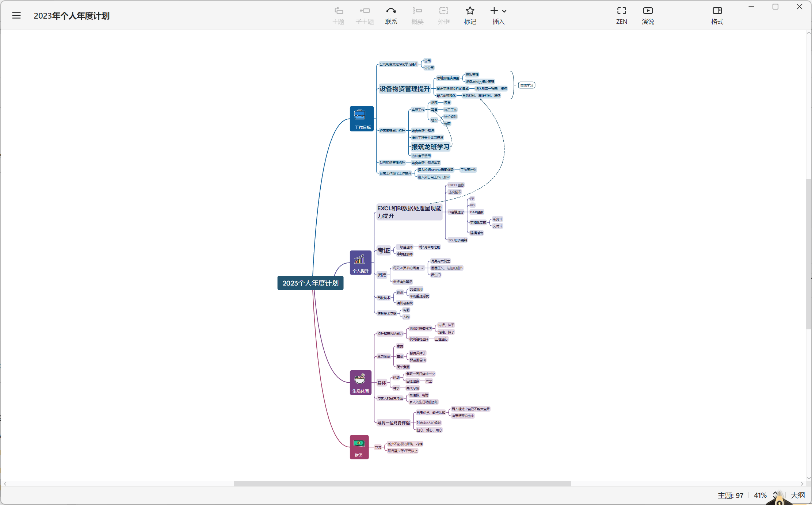
Task: Select the 财务 money topic
Action: pyautogui.click(x=359, y=447)
